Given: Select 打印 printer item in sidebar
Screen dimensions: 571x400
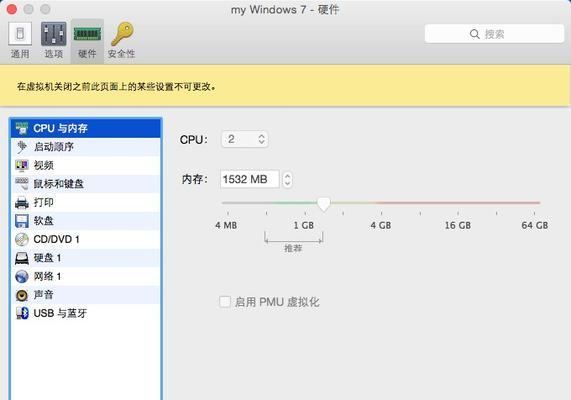Looking at the screenshot, I should (86, 202).
